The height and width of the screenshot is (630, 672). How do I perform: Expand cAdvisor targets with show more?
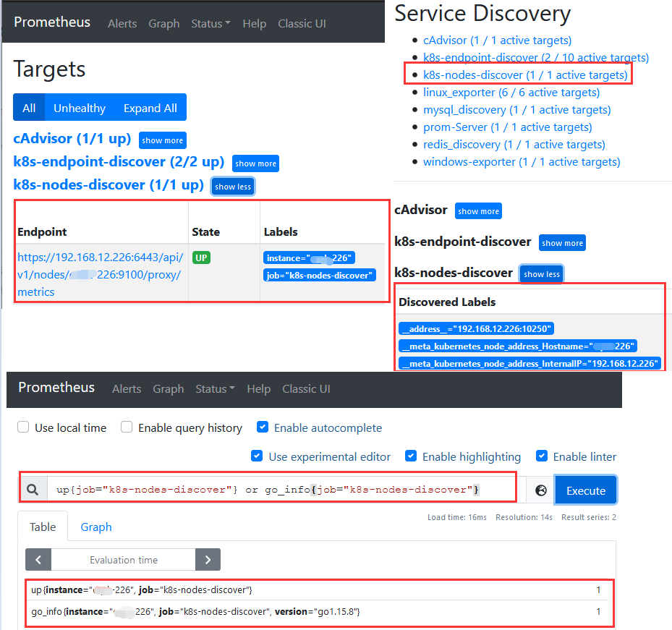click(x=163, y=140)
